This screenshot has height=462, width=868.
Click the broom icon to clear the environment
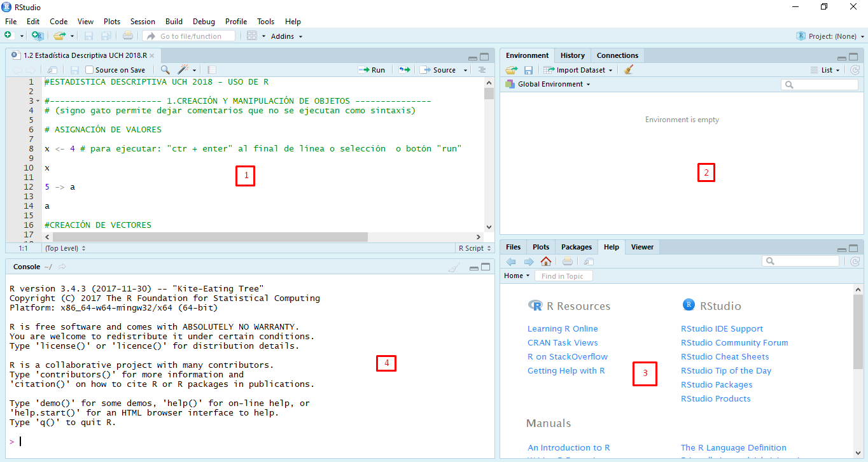coord(629,70)
